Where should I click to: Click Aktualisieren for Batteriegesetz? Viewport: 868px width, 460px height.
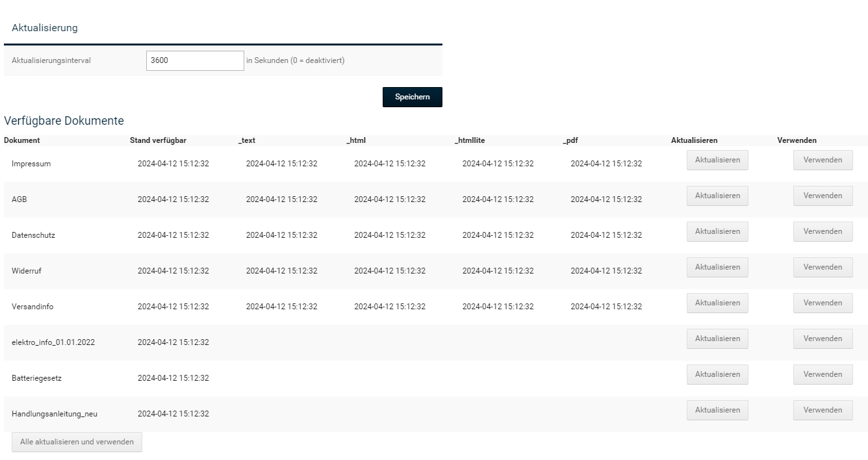click(x=717, y=374)
